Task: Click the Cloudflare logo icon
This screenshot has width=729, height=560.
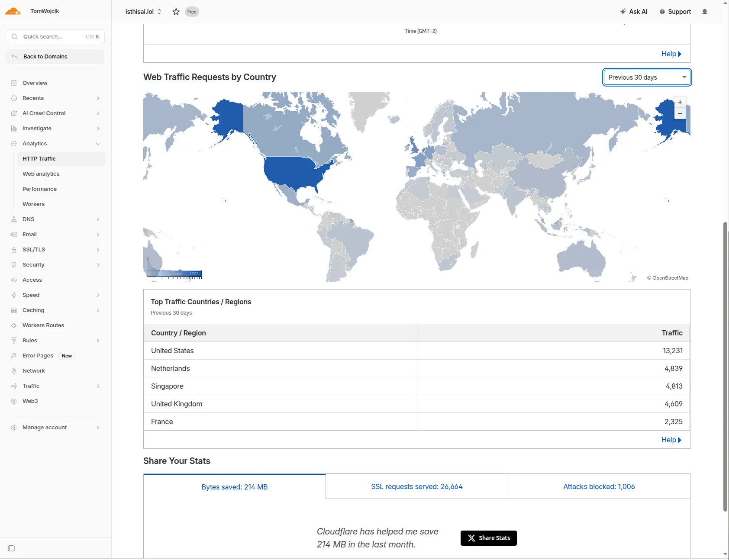Action: (x=13, y=11)
